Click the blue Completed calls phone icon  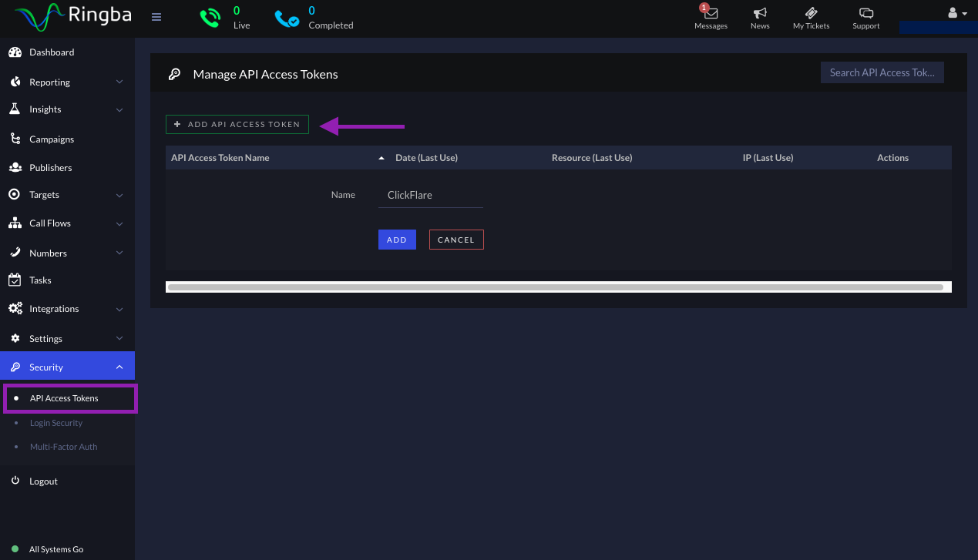(287, 18)
